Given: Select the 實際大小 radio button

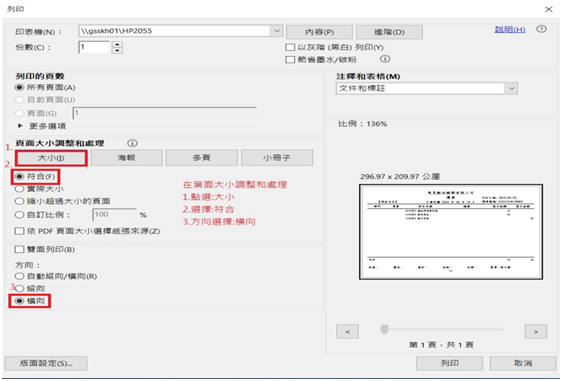Looking at the screenshot, I should pyautogui.click(x=19, y=189).
